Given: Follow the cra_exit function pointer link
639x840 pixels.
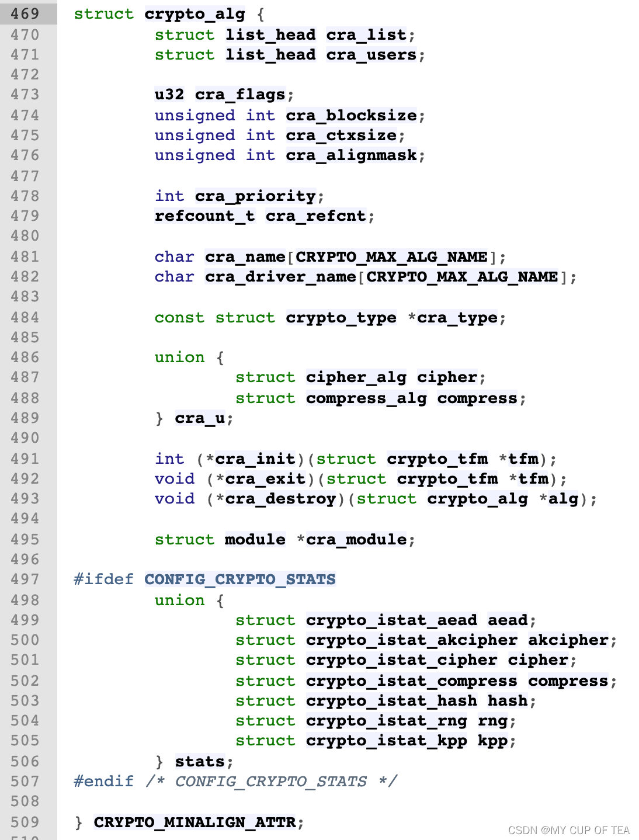Looking at the screenshot, I should (265, 479).
